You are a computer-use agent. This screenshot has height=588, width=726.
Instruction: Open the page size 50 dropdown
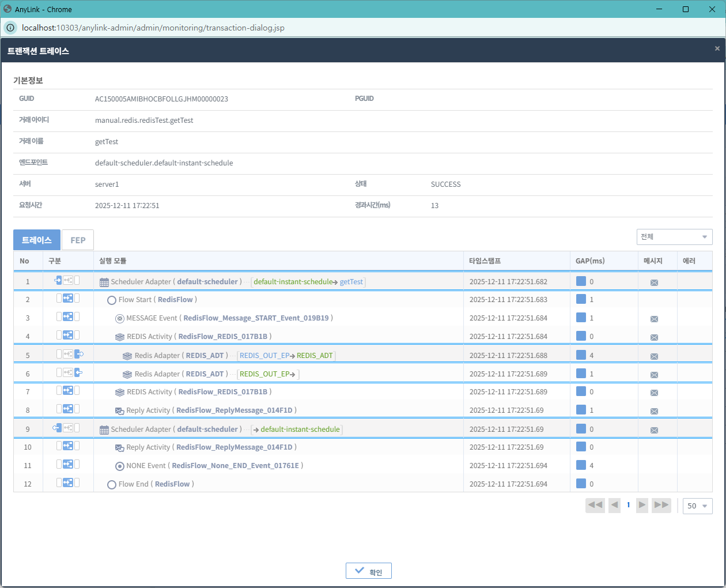(697, 506)
